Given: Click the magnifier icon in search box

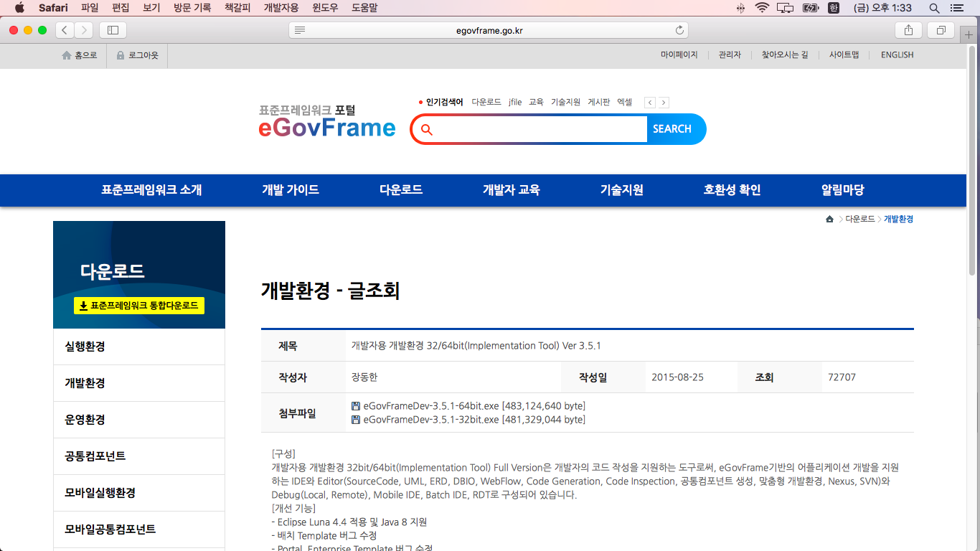Looking at the screenshot, I should click(427, 129).
